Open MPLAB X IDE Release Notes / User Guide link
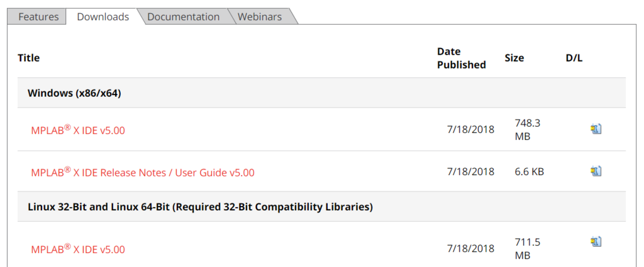This screenshot has height=267, width=644. (143, 172)
